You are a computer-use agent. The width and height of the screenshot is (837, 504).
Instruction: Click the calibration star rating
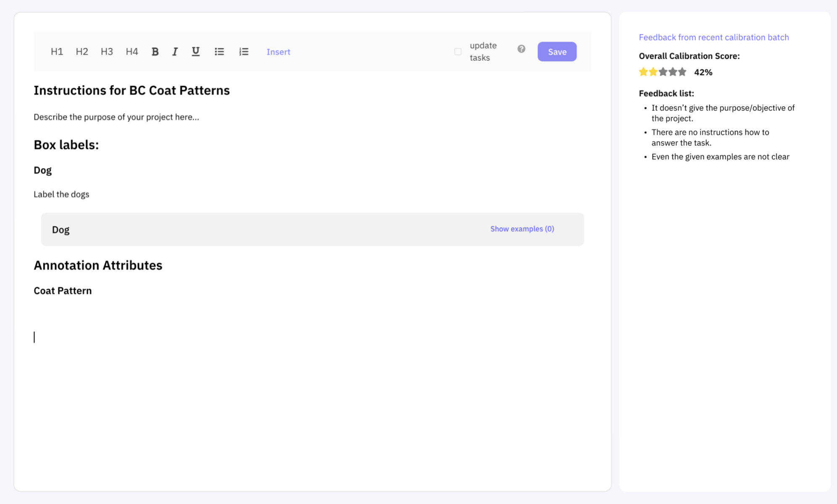click(x=663, y=72)
